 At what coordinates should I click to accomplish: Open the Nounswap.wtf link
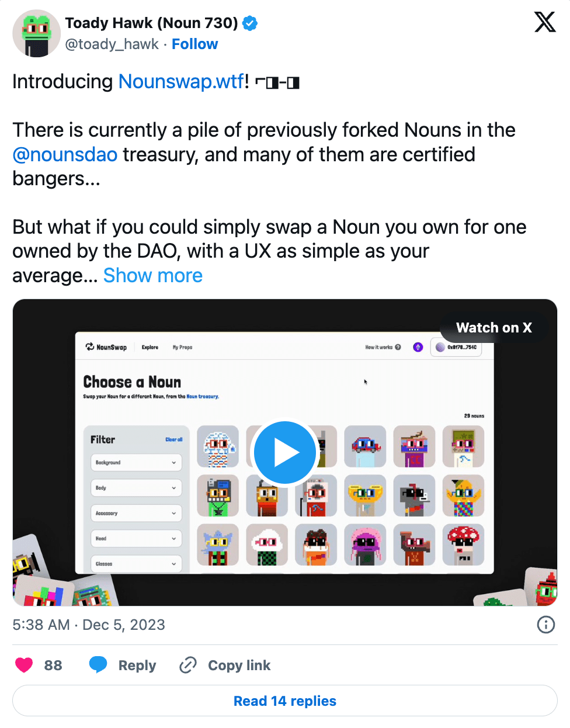[181, 81]
